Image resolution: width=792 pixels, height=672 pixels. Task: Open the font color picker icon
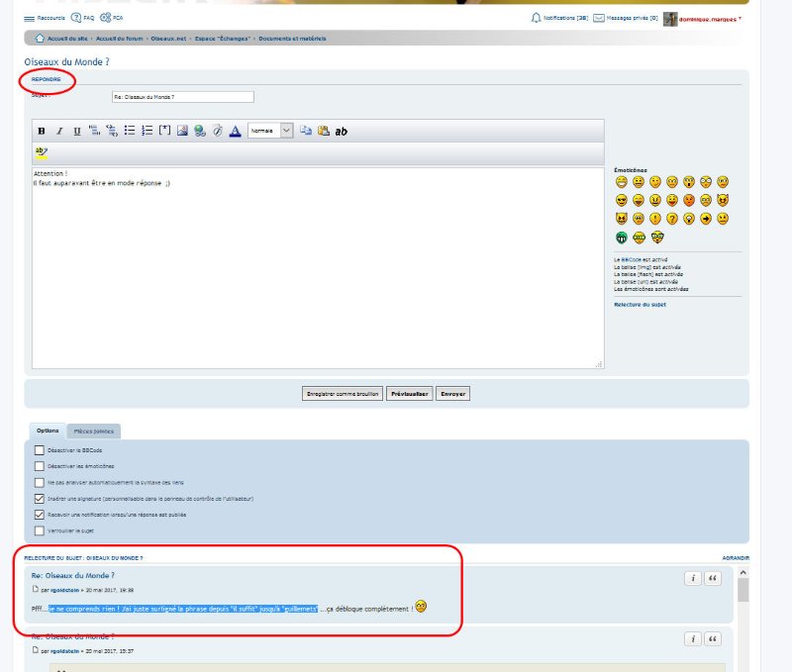pos(235,131)
